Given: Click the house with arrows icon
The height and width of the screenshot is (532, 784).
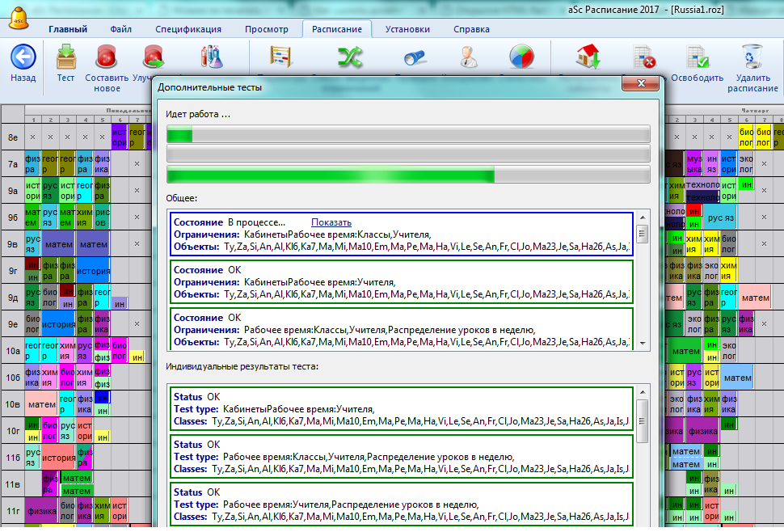Looking at the screenshot, I should tap(587, 57).
